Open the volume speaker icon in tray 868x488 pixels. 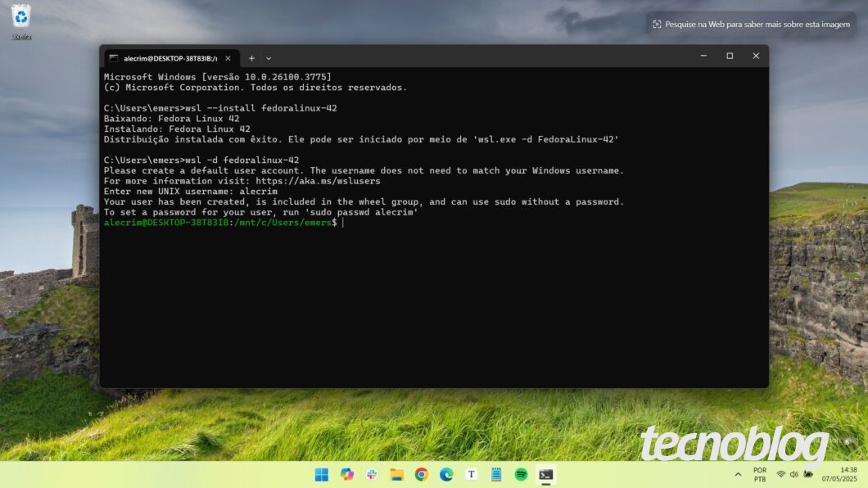(x=793, y=475)
